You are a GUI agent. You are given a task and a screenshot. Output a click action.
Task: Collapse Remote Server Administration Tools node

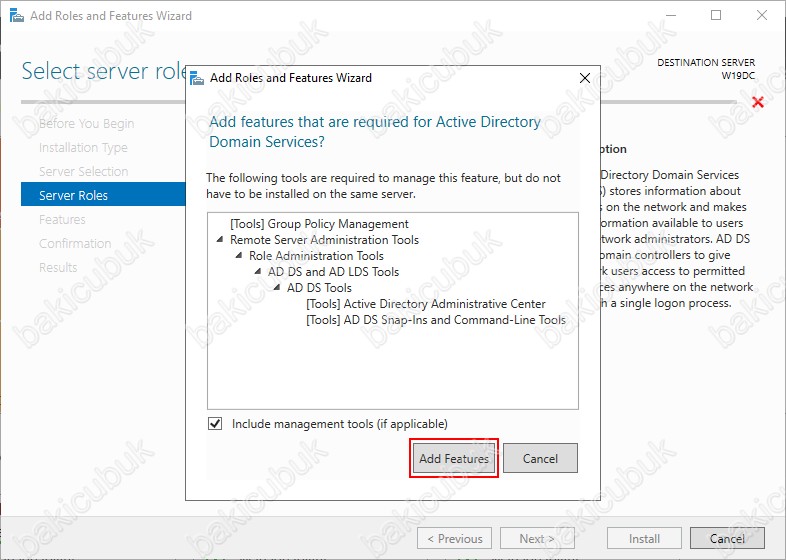coord(220,240)
